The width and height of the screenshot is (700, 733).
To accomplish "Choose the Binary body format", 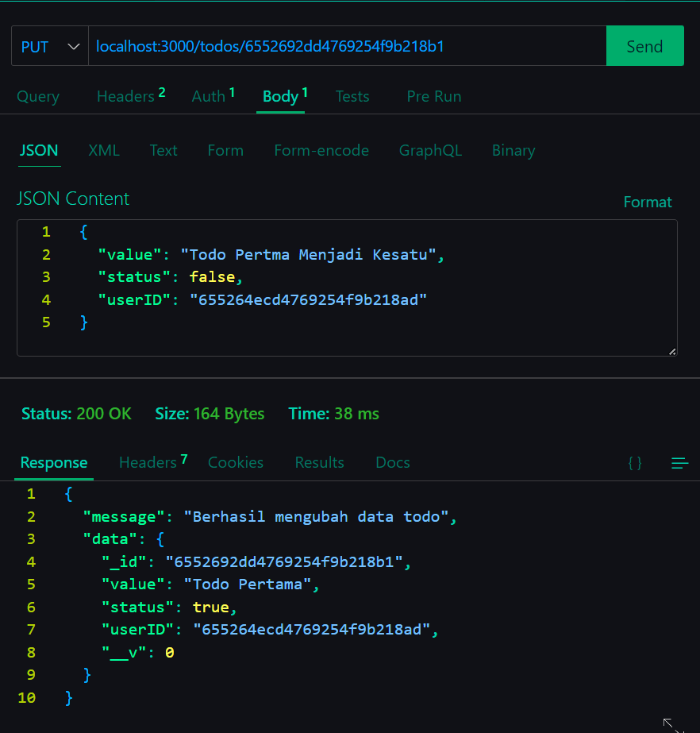I will pyautogui.click(x=513, y=150).
